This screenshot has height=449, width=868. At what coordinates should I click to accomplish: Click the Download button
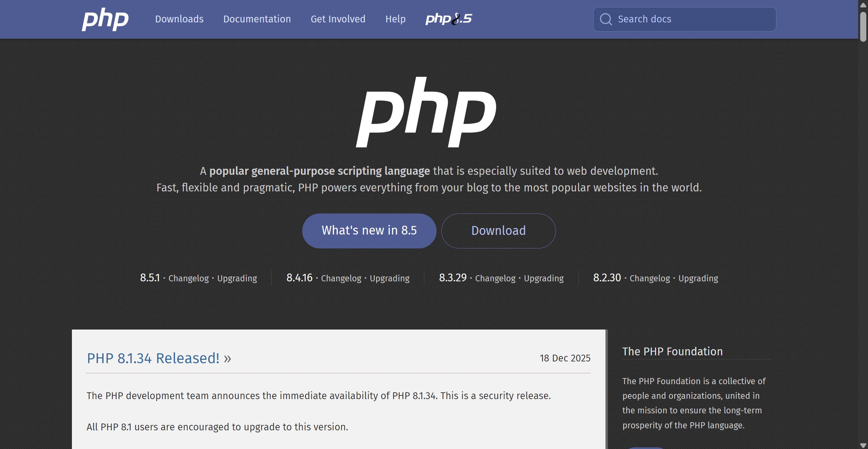(x=498, y=230)
